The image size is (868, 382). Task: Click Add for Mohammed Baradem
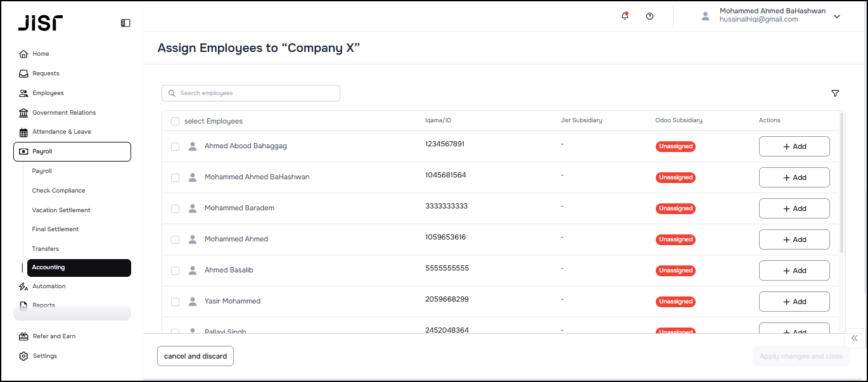[x=794, y=208]
